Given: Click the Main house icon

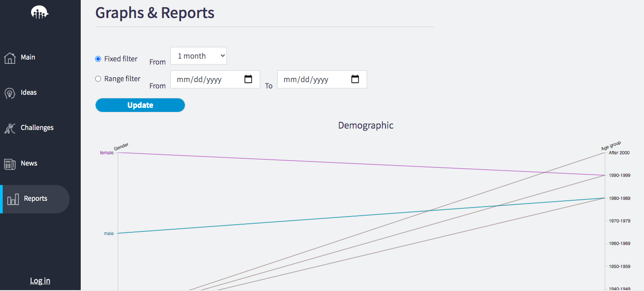Looking at the screenshot, I should [x=10, y=58].
